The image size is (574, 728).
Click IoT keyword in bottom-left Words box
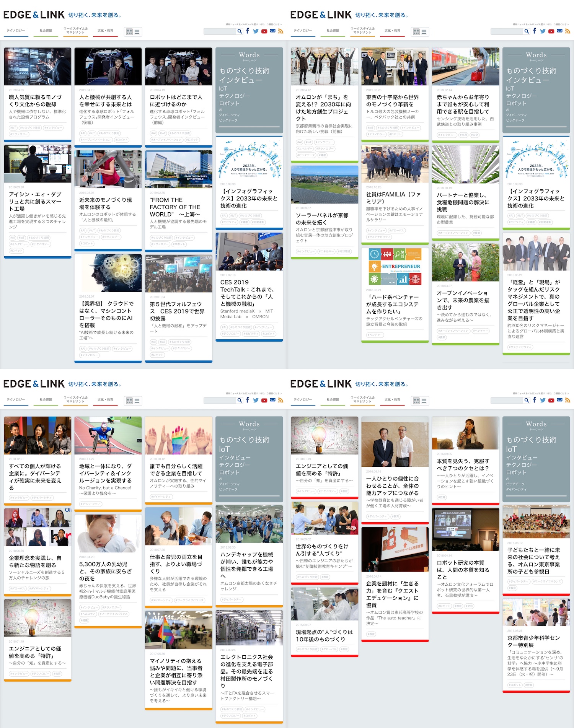(x=225, y=449)
